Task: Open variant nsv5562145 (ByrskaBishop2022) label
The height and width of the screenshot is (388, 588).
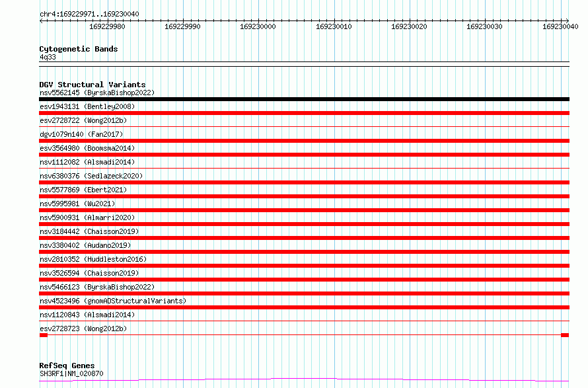Action: 97,93
